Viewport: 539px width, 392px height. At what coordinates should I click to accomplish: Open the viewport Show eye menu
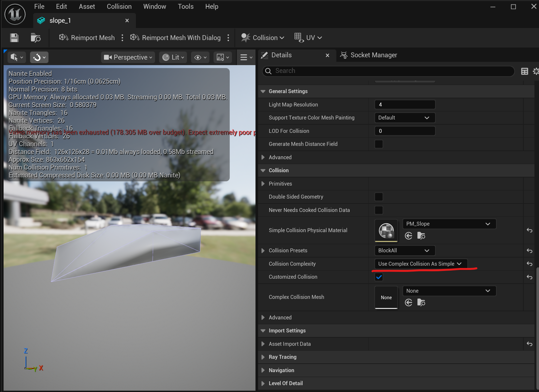point(200,57)
